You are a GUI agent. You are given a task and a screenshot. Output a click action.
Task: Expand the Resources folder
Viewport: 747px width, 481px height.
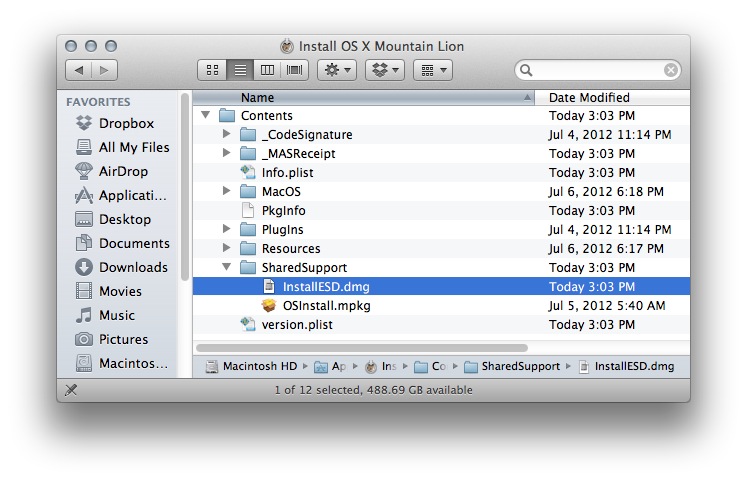227,248
